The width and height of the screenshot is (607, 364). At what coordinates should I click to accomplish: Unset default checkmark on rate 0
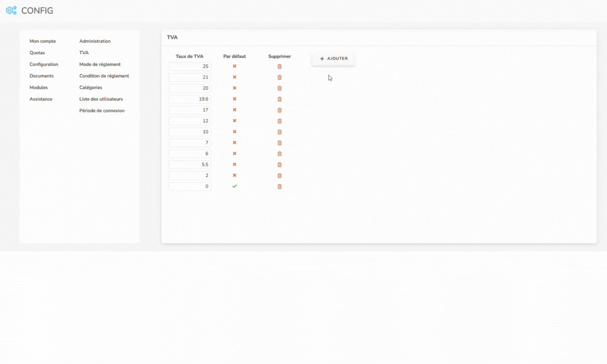click(x=234, y=186)
